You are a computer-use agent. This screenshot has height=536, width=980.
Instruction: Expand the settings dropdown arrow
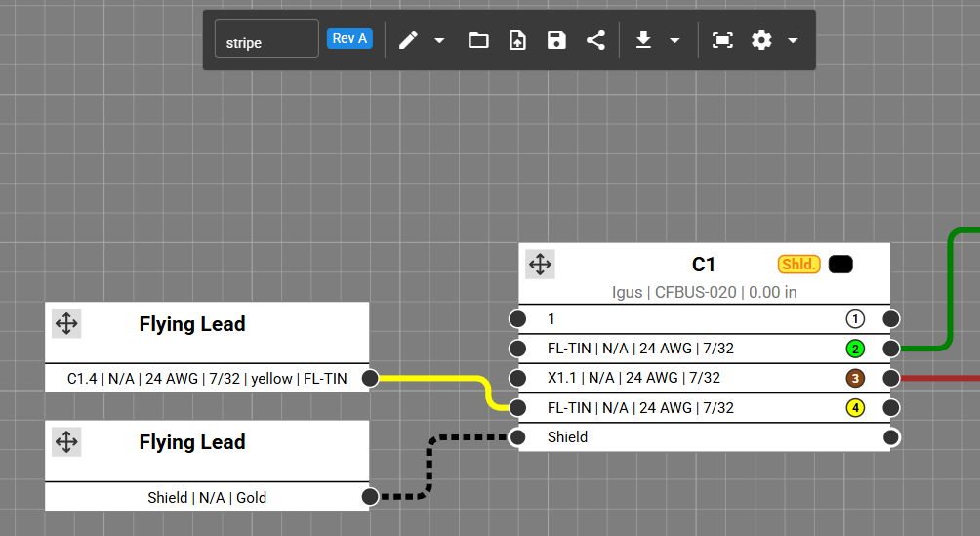click(x=793, y=40)
